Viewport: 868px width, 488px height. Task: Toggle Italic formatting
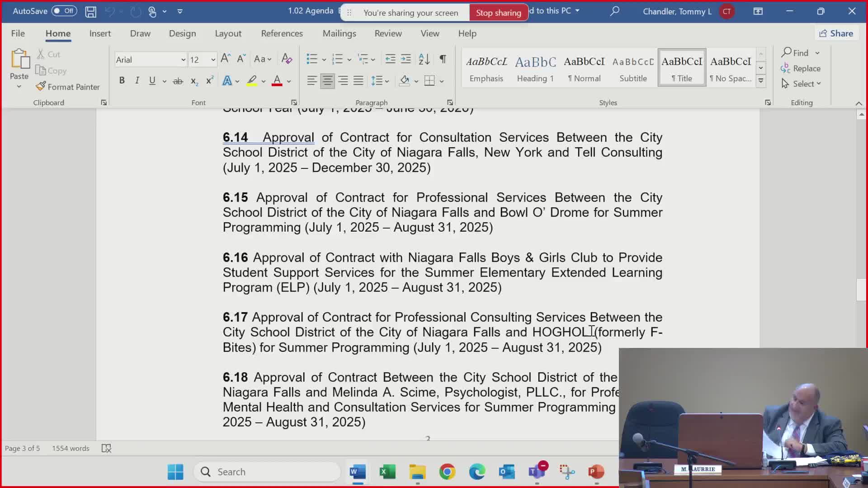click(137, 81)
